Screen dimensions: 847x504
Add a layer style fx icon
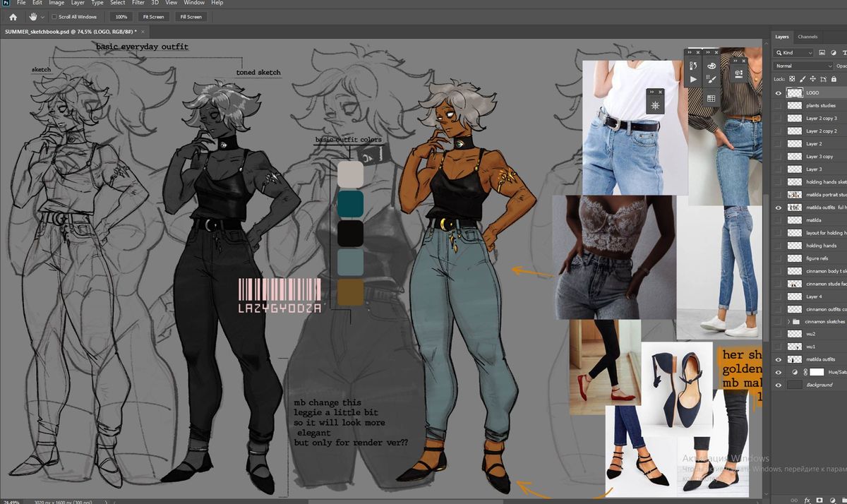(x=807, y=500)
